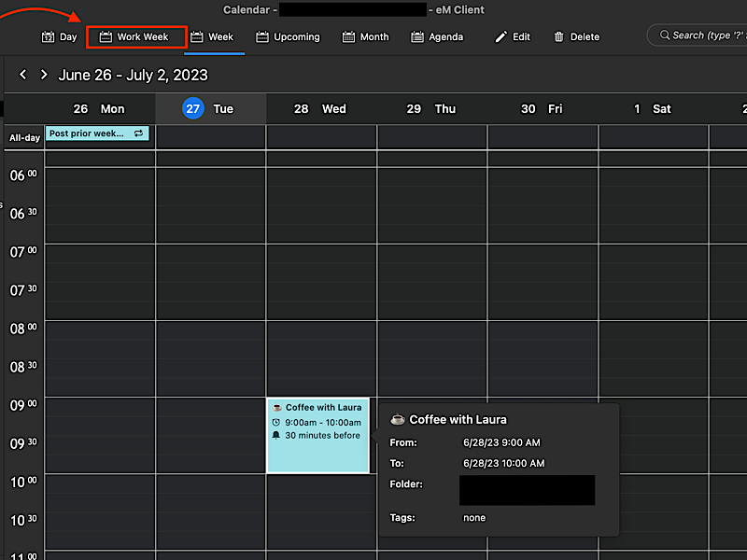Screen dimensions: 747x560
Task: Switch to the Week tab
Action: [x=214, y=36]
